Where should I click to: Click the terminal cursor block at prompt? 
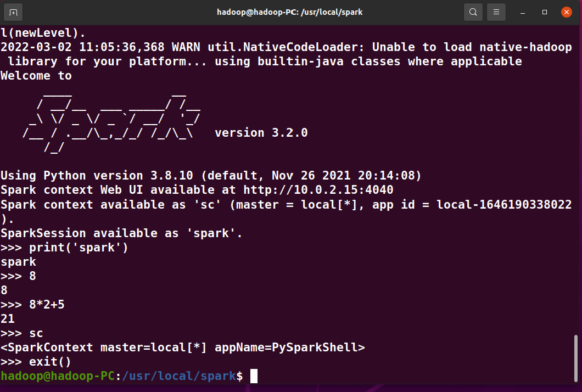(x=254, y=376)
